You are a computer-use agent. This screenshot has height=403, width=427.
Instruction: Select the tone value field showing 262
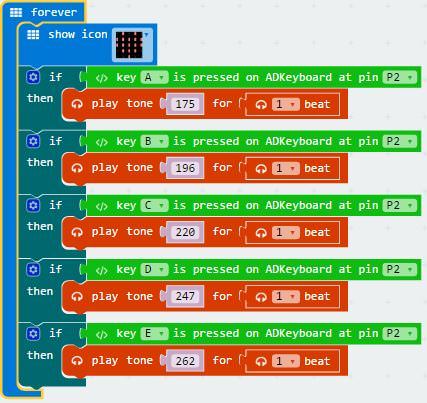[x=185, y=361]
